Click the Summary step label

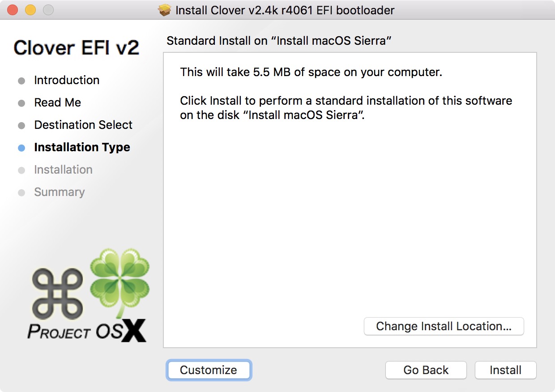click(59, 192)
